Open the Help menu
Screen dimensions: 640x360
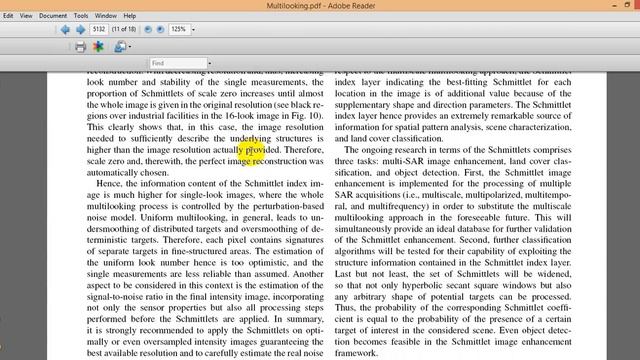point(130,16)
